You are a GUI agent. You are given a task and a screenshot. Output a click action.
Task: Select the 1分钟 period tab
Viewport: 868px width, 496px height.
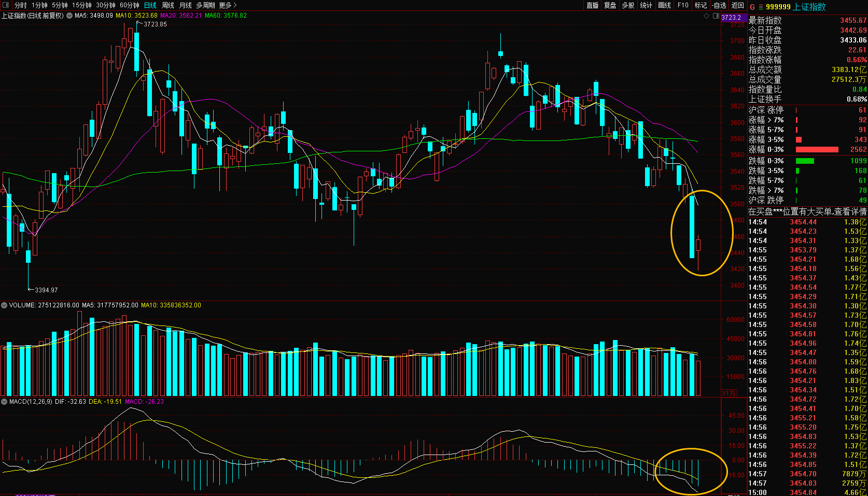coord(39,5)
